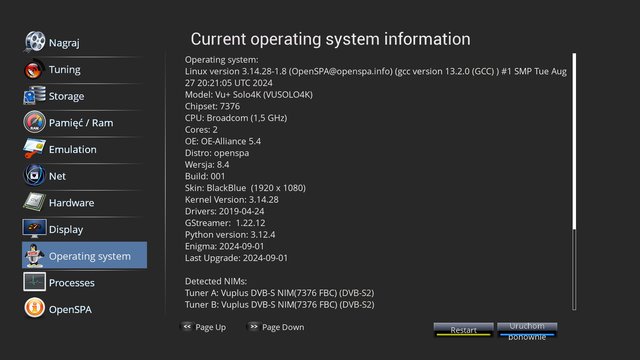Screen dimensions: 640x360
Task: Click the Page Up button
Action: [x=204, y=327]
